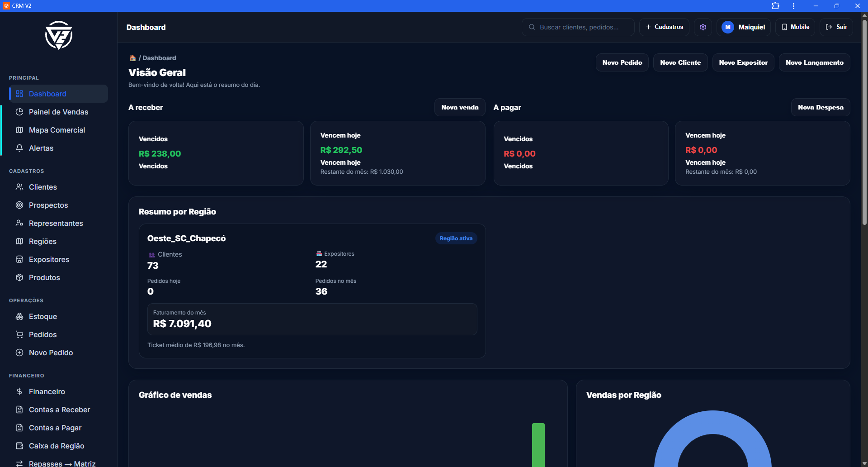Click the home icon in breadcrumb
Screen dimensions: 868x467
pyautogui.click(x=132, y=58)
